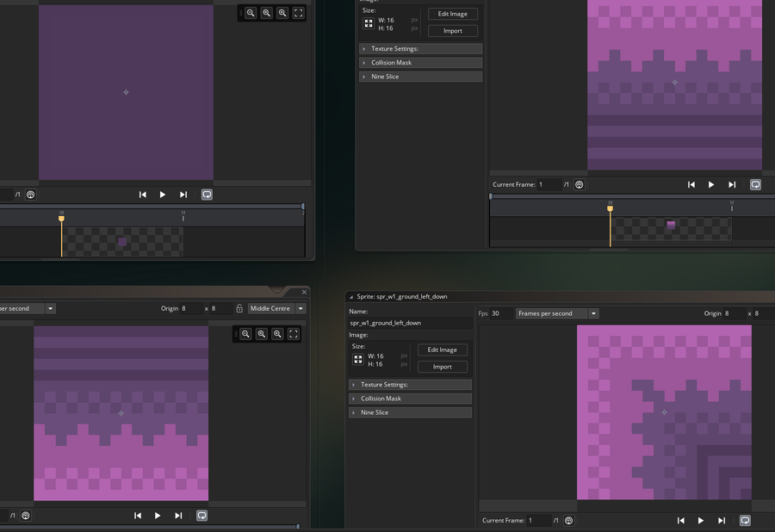Image resolution: width=775 pixels, height=532 pixels.
Task: Open broadcast messages icon in top-left editor
Action: tap(31, 195)
